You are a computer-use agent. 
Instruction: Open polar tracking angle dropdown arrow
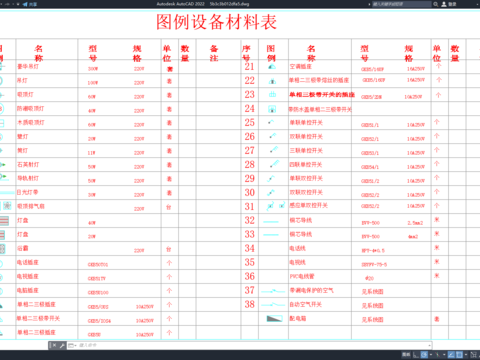pyautogui.click(x=431, y=355)
